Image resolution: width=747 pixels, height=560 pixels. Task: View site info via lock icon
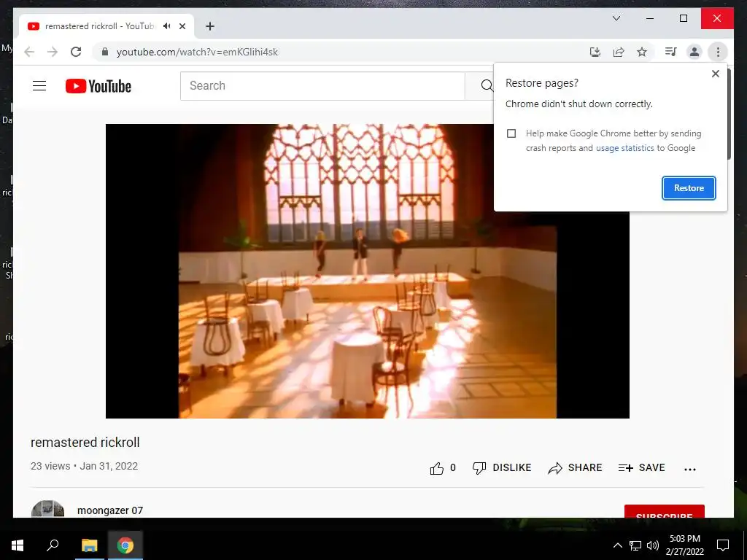tap(105, 52)
